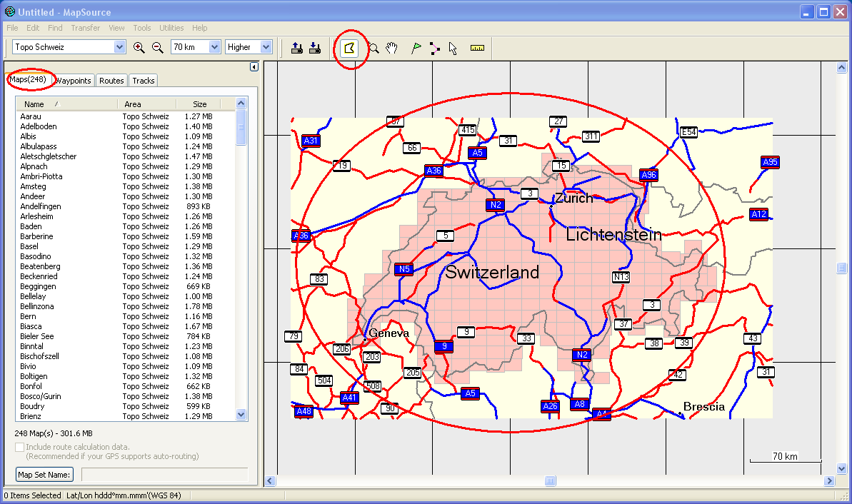Open the Edit menu

[33, 28]
